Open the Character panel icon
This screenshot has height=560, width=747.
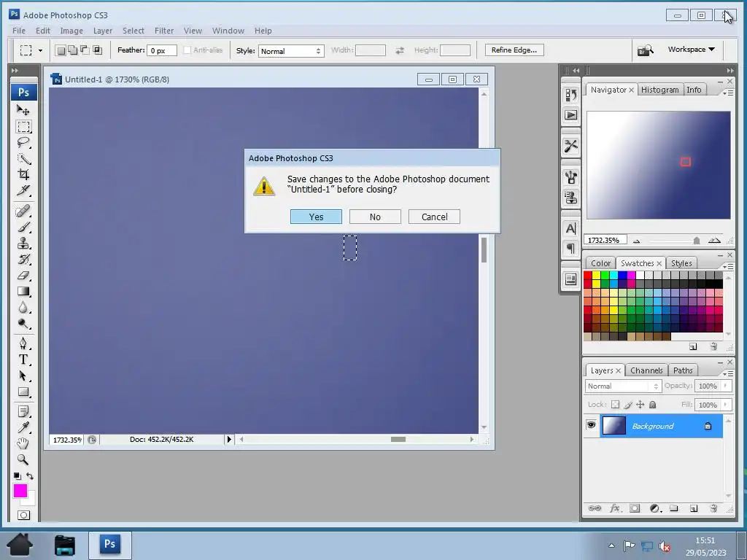tap(570, 228)
